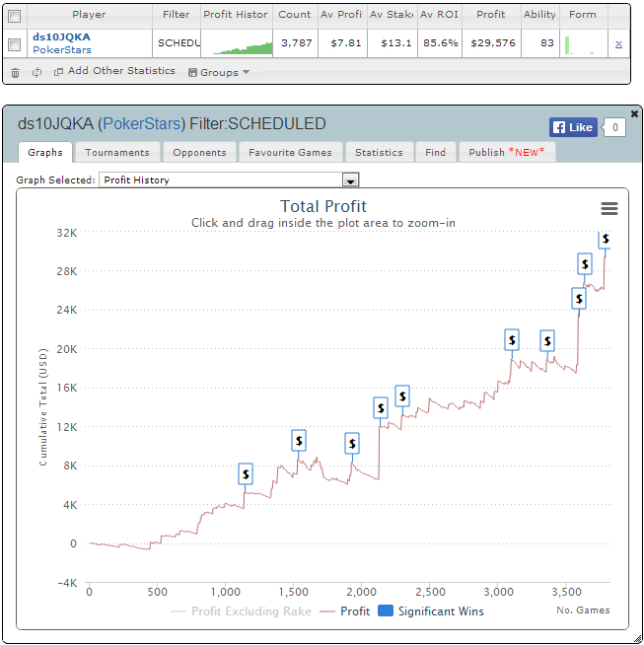
Task: Open the Opponents tab
Action: pyautogui.click(x=201, y=152)
